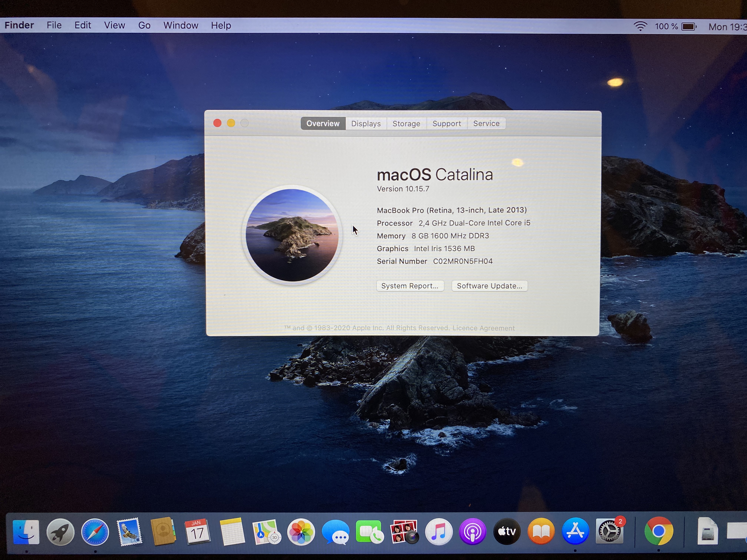Open the Messages app in Dock

(x=335, y=532)
